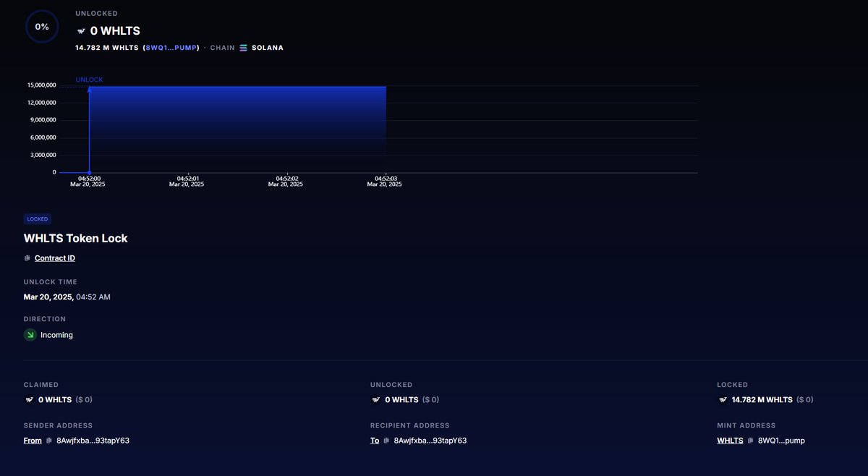868x476 pixels.
Task: Click the token icon beside 14.782 M WHLTS Locked
Action: tap(722, 399)
